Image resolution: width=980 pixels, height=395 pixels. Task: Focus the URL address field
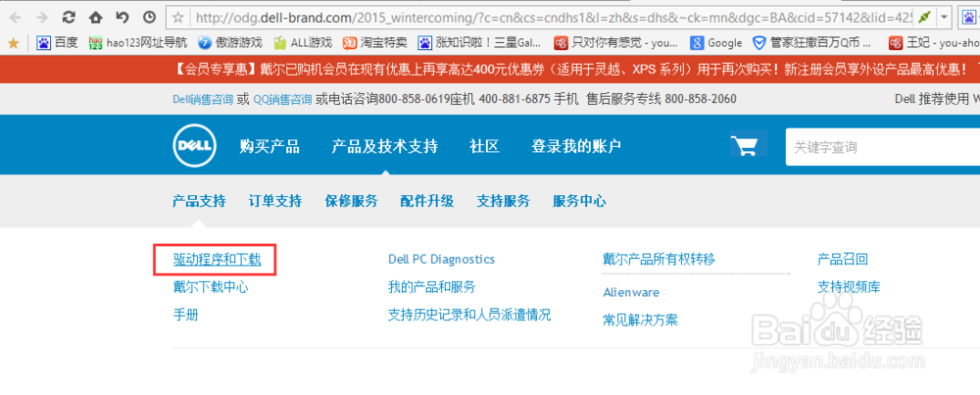[552, 17]
